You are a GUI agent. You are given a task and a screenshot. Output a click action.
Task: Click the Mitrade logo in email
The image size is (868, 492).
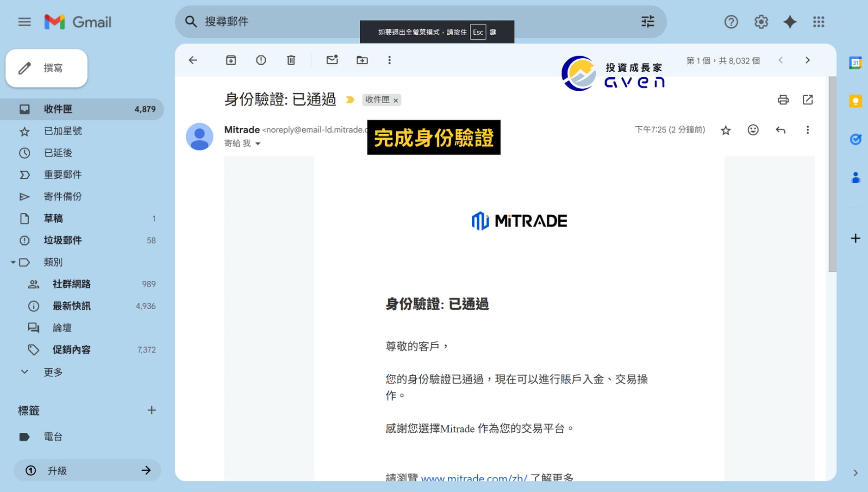pyautogui.click(x=519, y=221)
